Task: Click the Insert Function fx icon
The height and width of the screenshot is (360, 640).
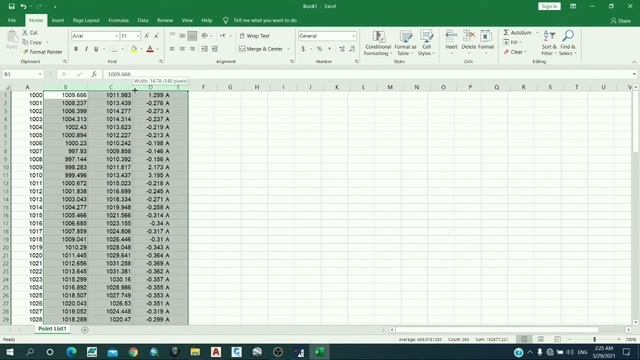Action: click(x=94, y=74)
